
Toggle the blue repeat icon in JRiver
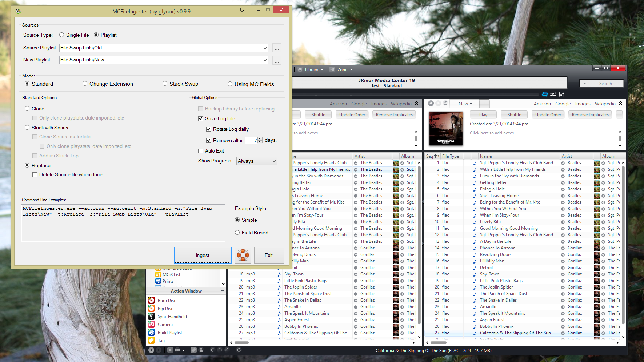[545, 94]
